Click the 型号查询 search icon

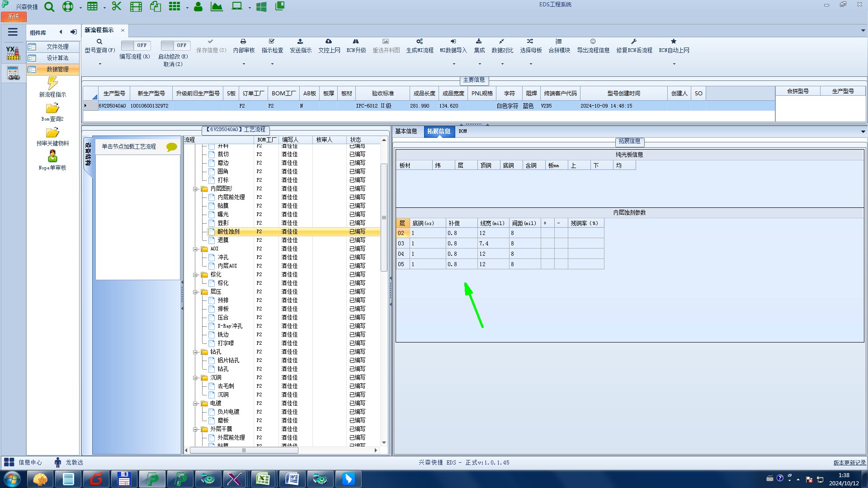tap(99, 42)
